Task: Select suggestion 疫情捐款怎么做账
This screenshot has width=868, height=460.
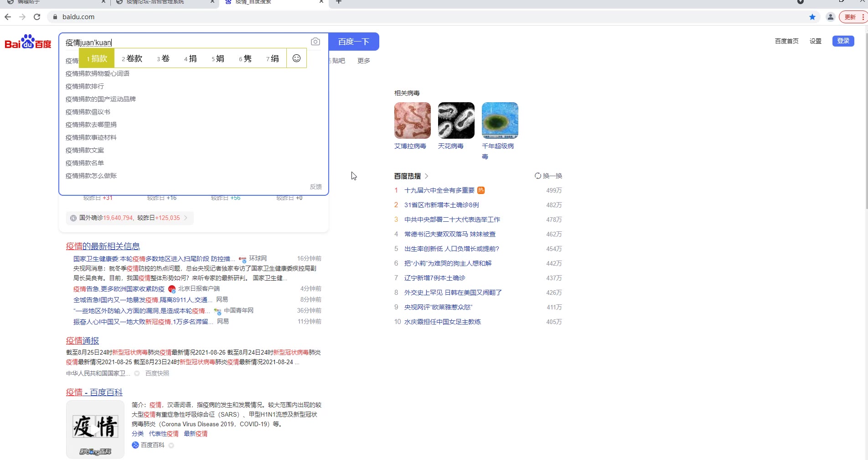Action: click(91, 176)
